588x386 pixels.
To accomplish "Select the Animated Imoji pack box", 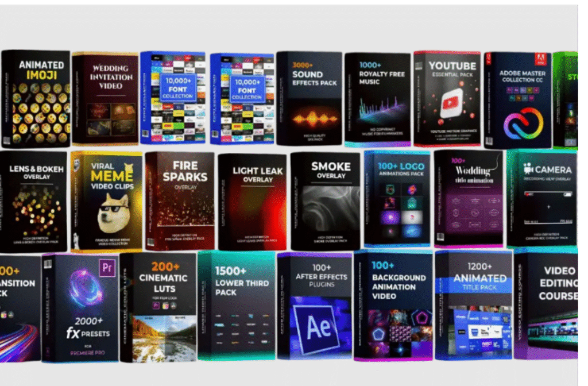I will 36,99.
